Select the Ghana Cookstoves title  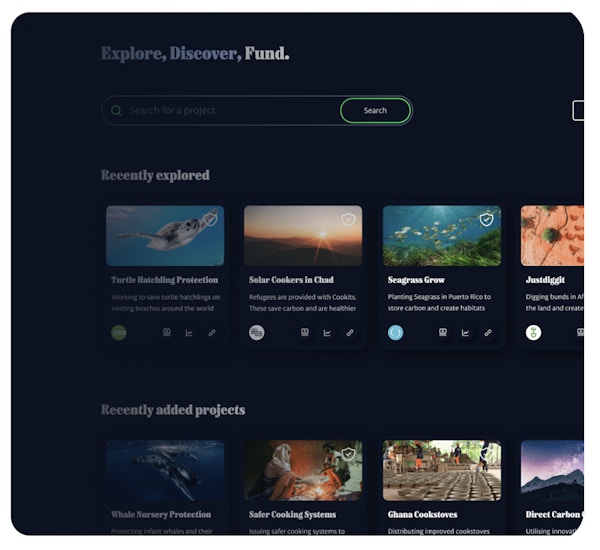(x=422, y=514)
